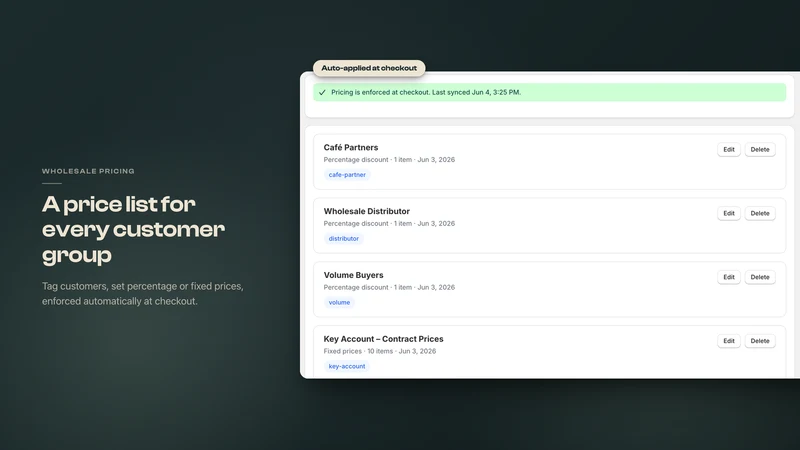
Task: Edit the Key Account – Contract Prices list
Action: 729,341
